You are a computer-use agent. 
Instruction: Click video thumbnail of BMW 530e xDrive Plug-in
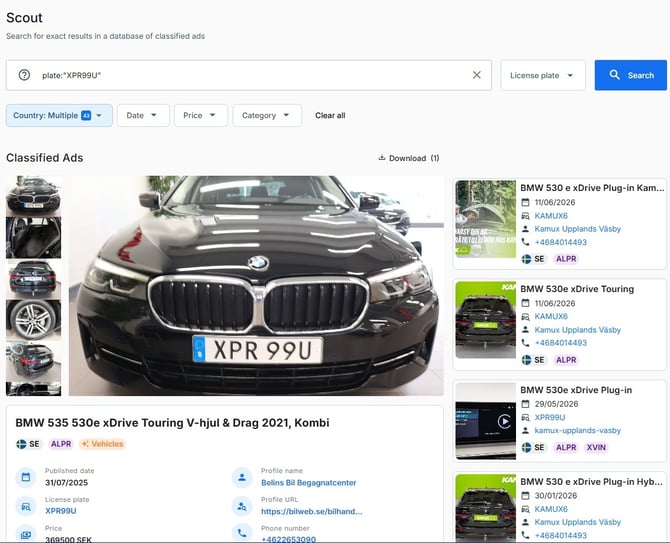pos(486,421)
